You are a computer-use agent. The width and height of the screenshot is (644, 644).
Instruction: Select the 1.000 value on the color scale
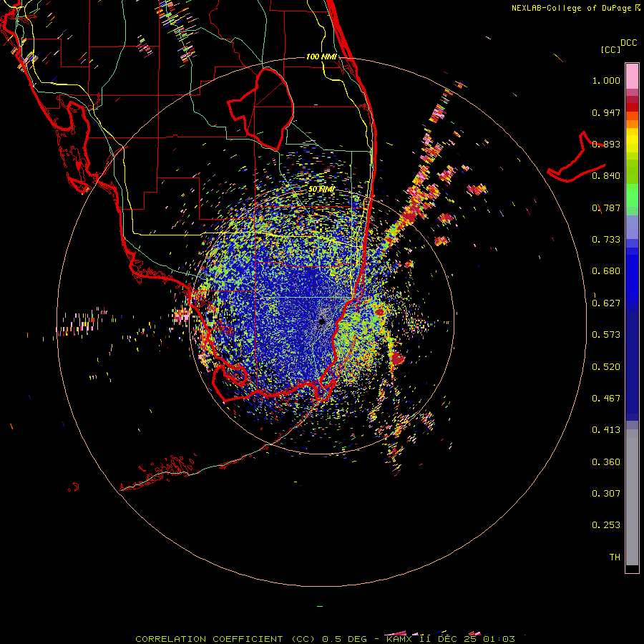606,80
